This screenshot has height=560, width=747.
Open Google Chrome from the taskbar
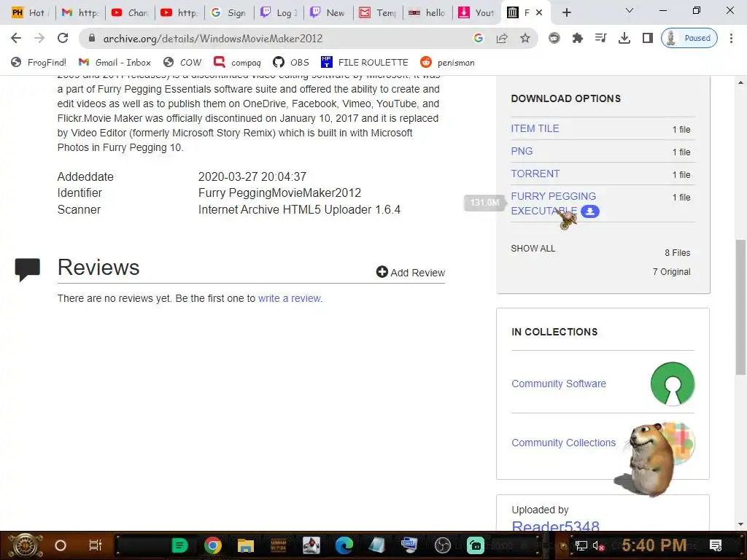coord(213,545)
